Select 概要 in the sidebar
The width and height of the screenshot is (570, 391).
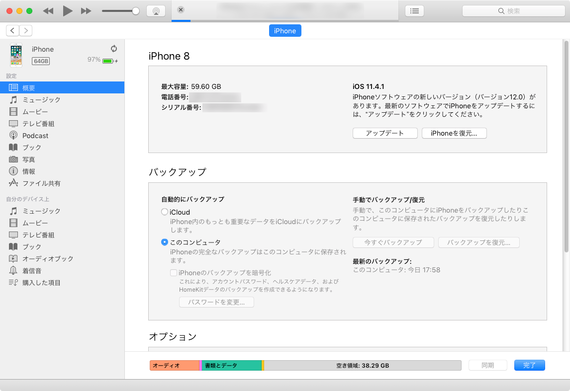[x=62, y=88]
